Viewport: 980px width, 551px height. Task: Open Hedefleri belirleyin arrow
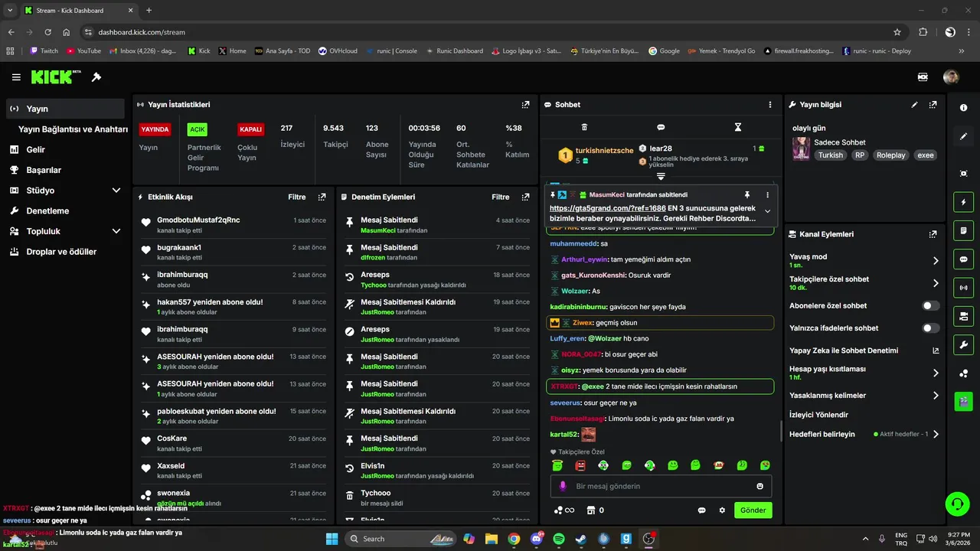936,434
